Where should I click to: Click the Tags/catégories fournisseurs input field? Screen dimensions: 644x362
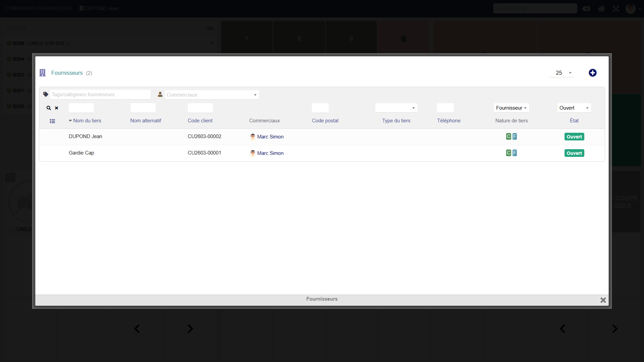(x=100, y=95)
